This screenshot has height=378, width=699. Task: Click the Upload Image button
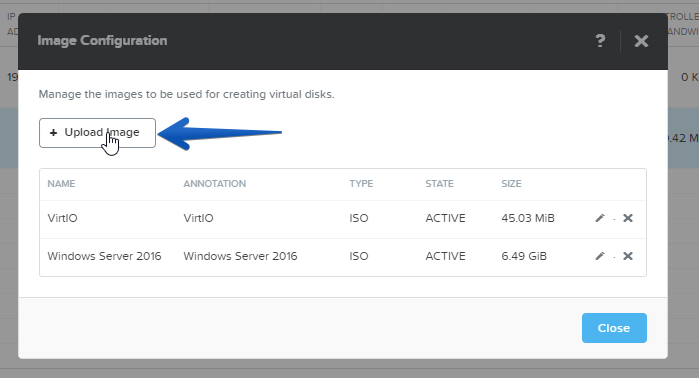(97, 133)
